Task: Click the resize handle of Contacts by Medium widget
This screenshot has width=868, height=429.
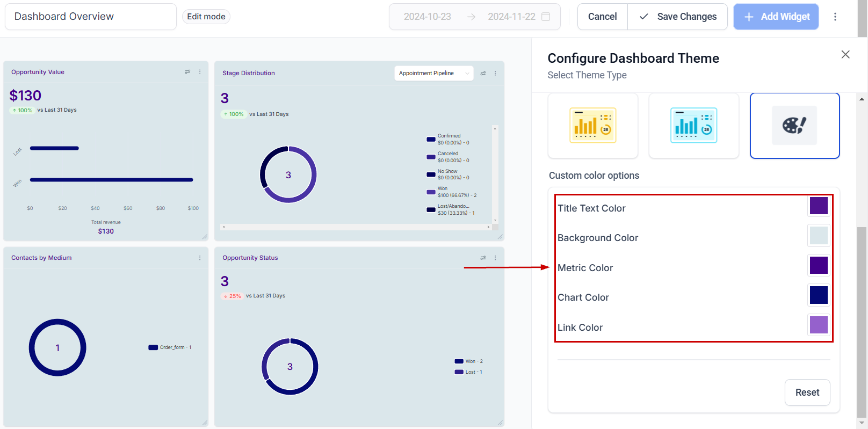Action: (x=205, y=423)
